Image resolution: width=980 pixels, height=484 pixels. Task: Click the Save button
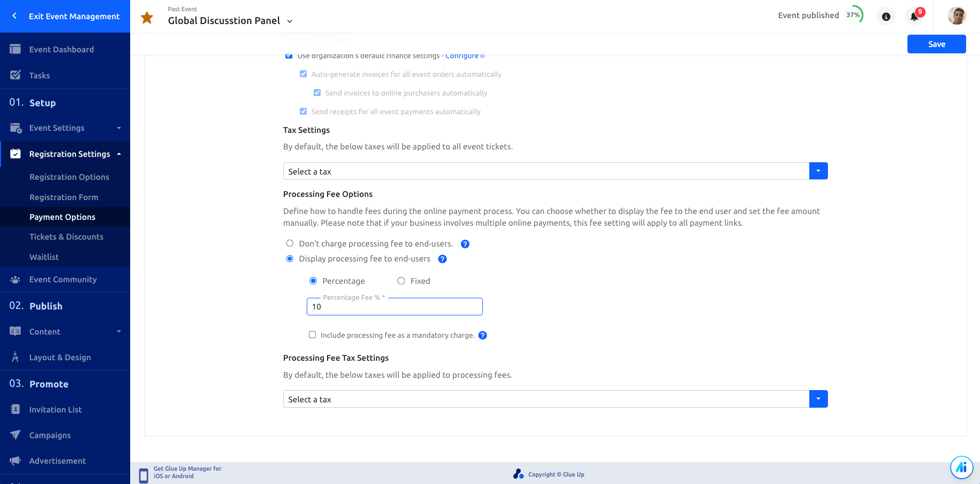click(x=936, y=44)
